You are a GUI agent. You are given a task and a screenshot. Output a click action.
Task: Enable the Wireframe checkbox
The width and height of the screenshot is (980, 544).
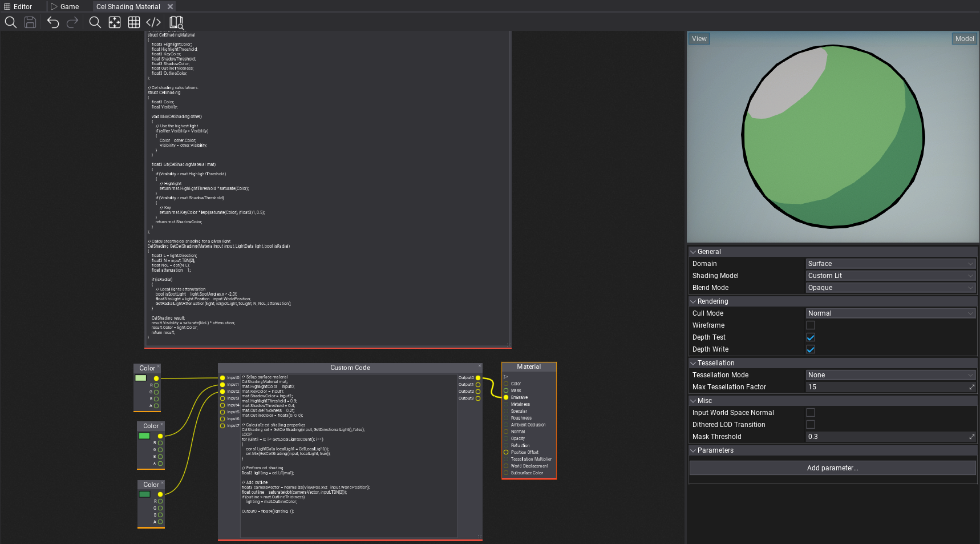click(811, 325)
